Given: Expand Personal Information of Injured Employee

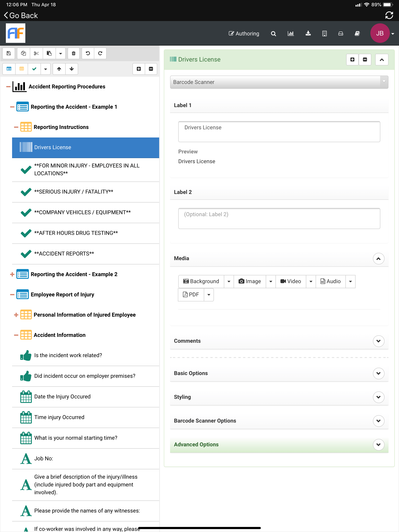Looking at the screenshot, I should [16, 315].
